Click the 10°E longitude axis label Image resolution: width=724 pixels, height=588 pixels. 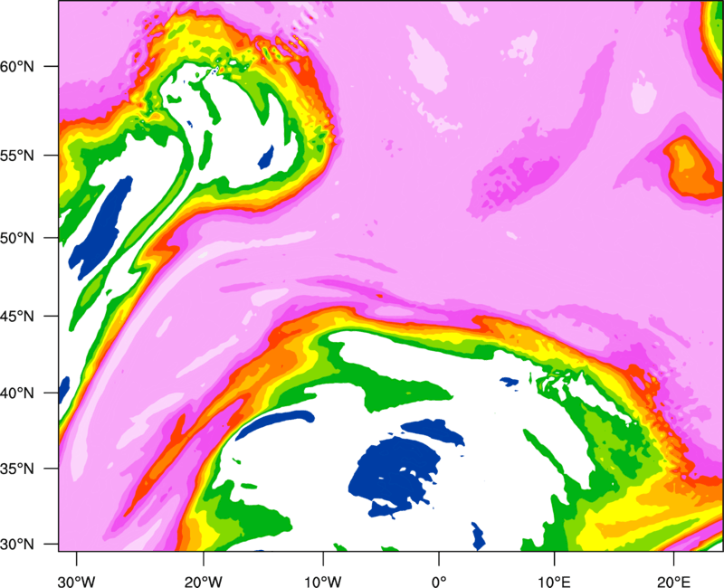[x=554, y=582]
